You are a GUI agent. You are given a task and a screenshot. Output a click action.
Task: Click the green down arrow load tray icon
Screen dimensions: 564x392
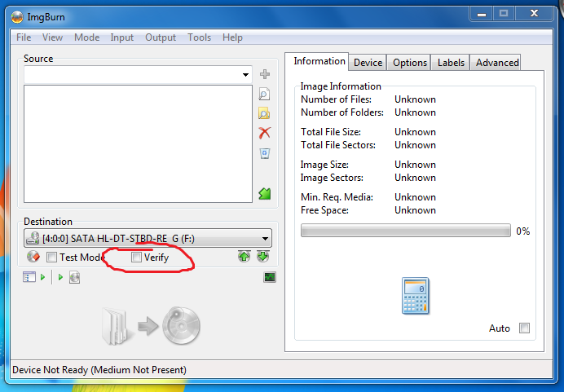click(x=263, y=257)
